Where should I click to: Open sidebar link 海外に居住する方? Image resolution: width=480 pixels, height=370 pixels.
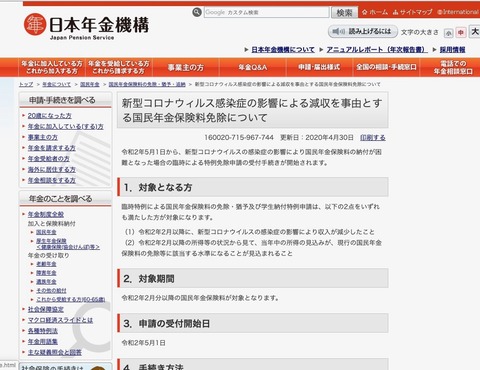click(x=51, y=169)
